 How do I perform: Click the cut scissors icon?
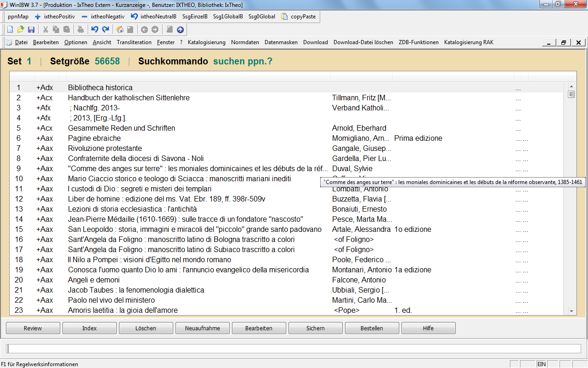tap(45, 29)
